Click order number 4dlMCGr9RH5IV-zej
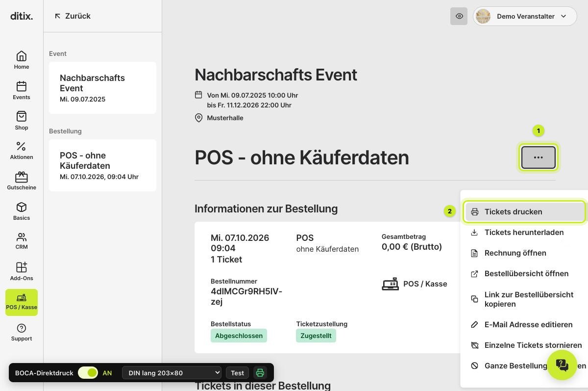 coord(246,296)
